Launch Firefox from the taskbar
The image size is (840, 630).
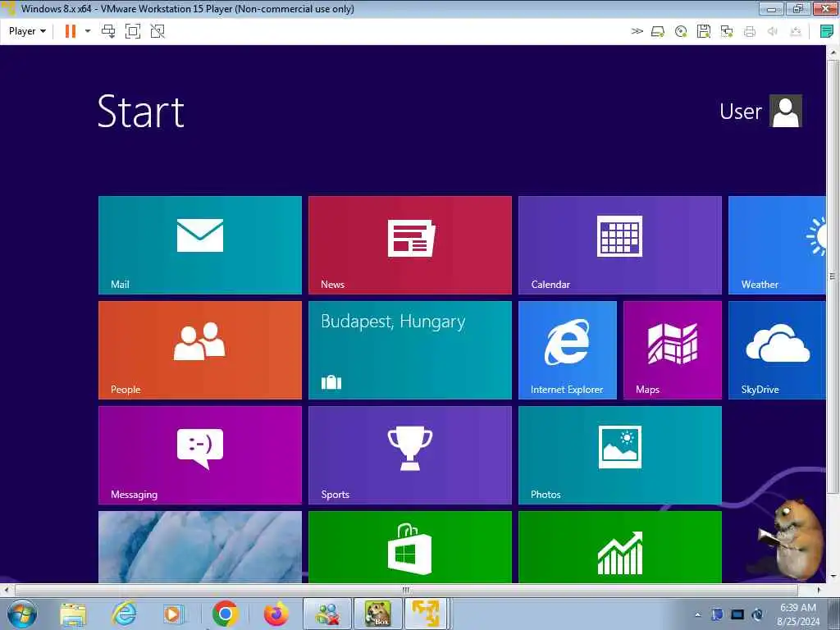click(276, 614)
